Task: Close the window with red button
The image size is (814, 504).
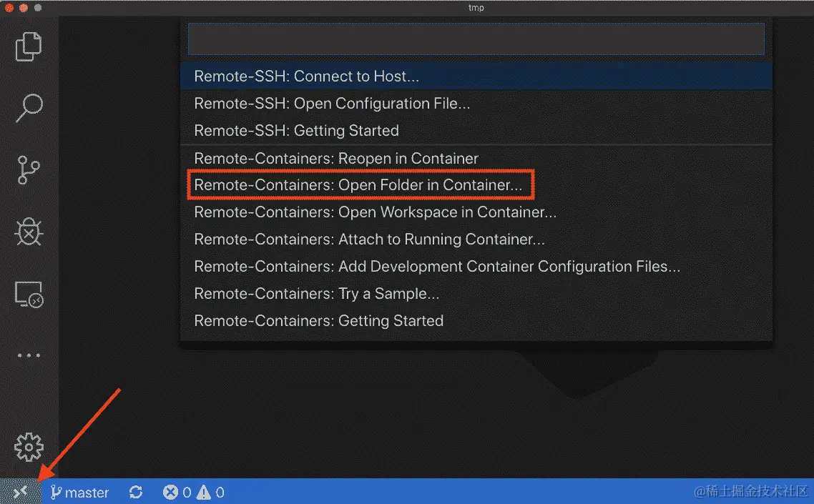Action: tap(9, 8)
